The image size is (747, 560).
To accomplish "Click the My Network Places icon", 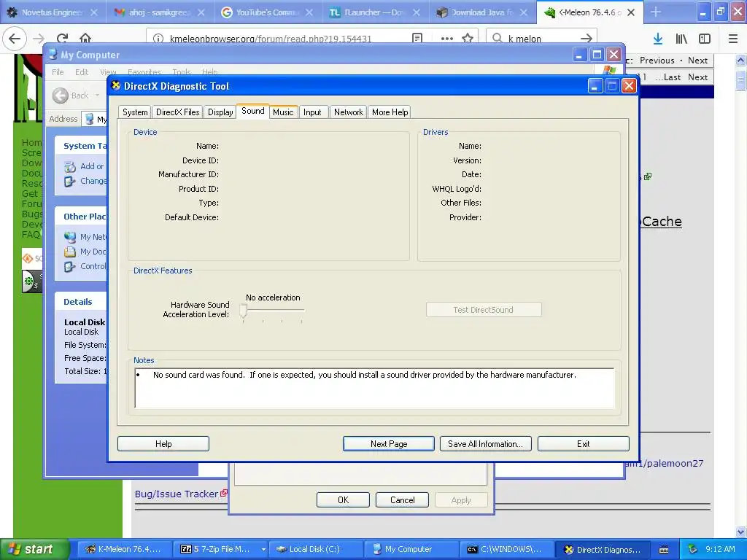I will click(70, 237).
